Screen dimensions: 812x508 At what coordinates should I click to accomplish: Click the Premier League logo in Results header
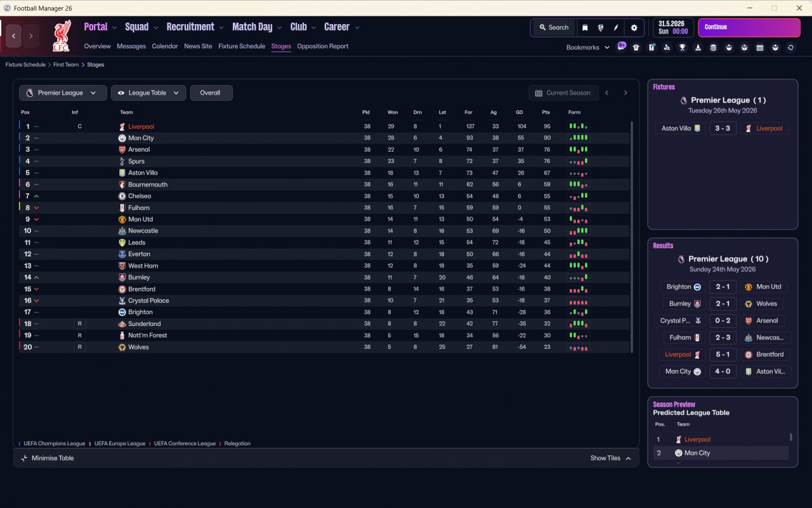pos(681,259)
